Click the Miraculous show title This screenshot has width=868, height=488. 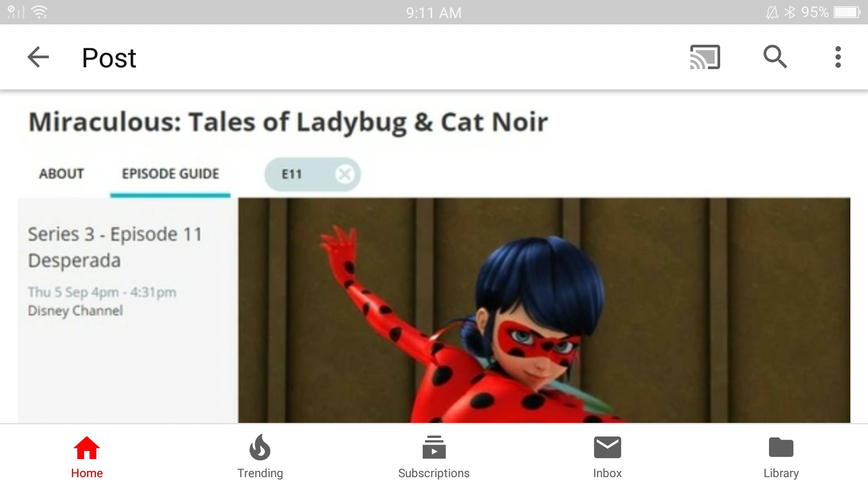click(x=288, y=122)
